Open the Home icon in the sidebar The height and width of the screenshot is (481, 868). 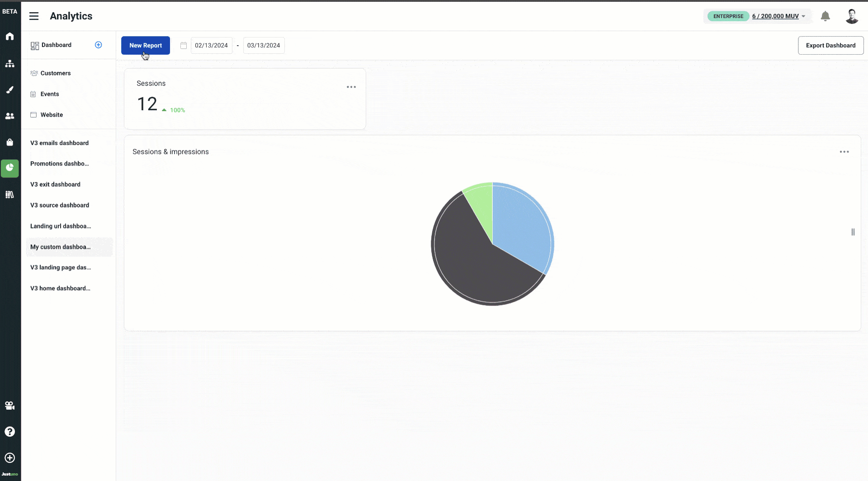point(9,37)
